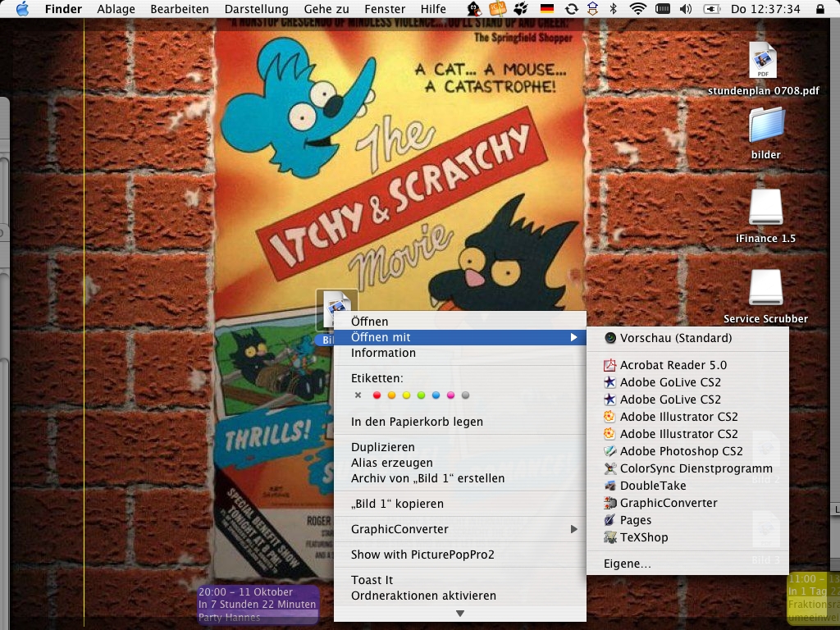This screenshot has width=840, height=630.
Task: Choose „Bild 1“ kopieren
Action: point(460,504)
